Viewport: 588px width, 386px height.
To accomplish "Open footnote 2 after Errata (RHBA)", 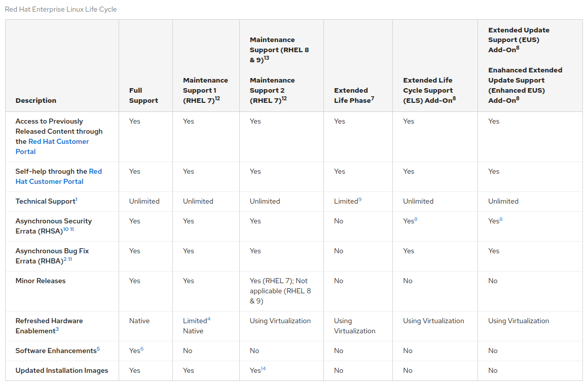I will (65, 259).
